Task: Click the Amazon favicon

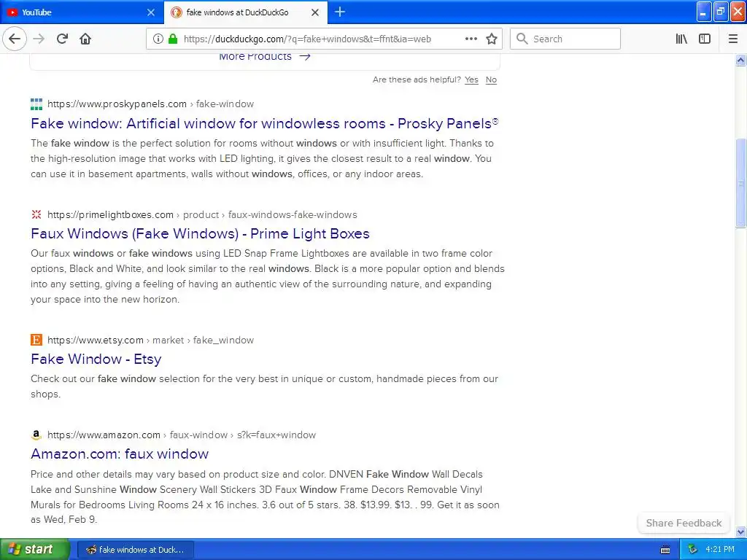Action: coord(36,435)
